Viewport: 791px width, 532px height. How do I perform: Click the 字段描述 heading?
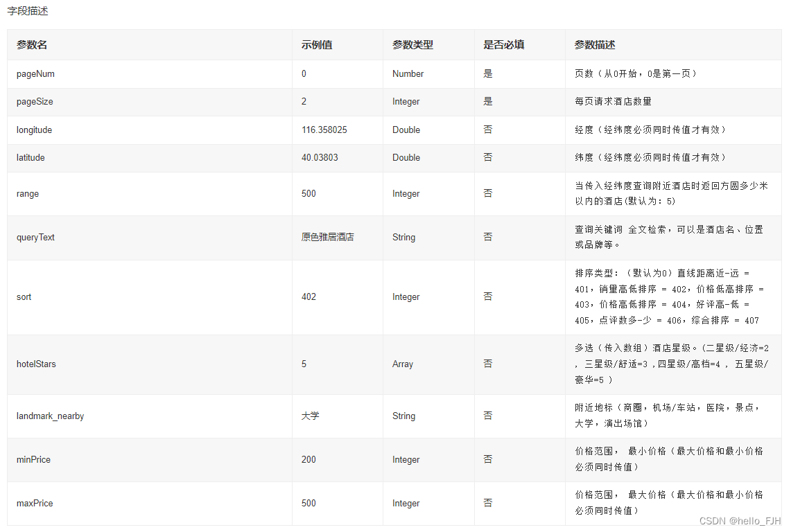(x=28, y=11)
